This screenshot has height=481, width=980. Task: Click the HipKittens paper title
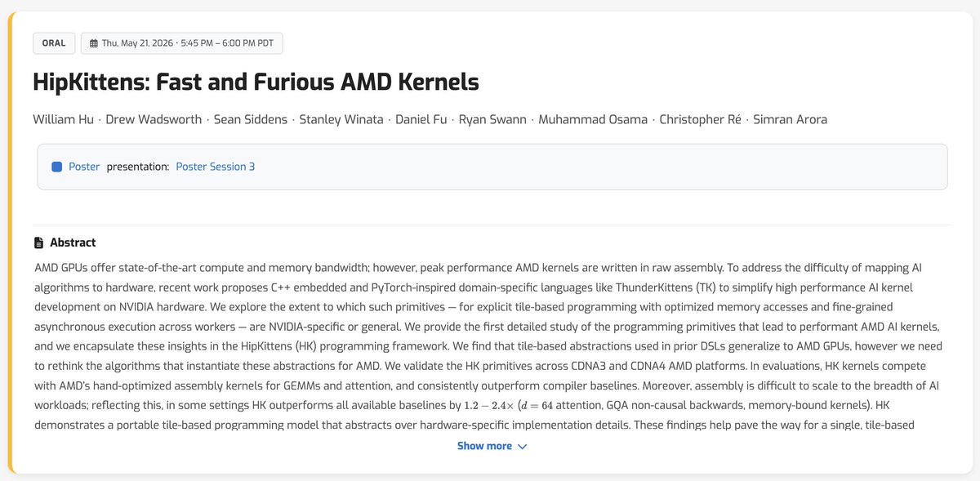coord(256,82)
